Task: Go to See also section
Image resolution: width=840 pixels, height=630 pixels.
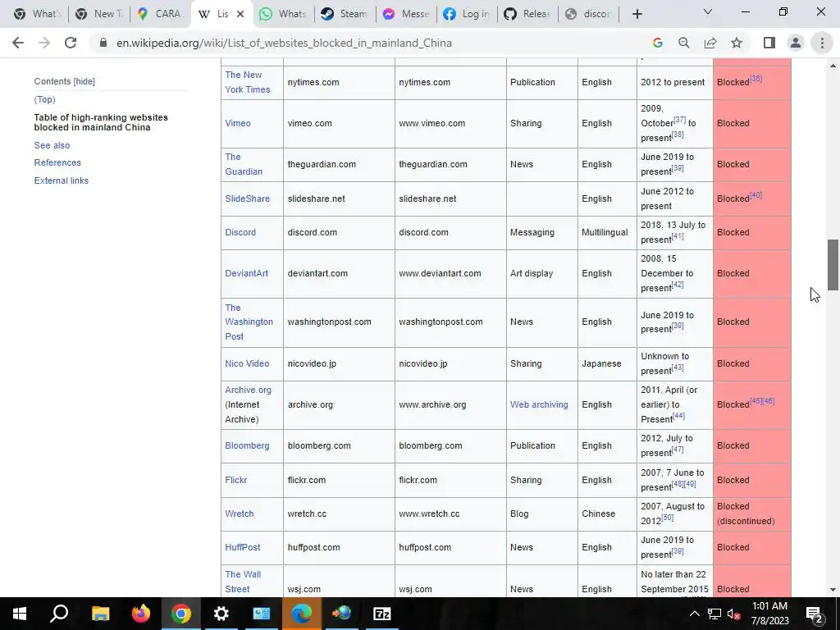Action: click(x=52, y=145)
